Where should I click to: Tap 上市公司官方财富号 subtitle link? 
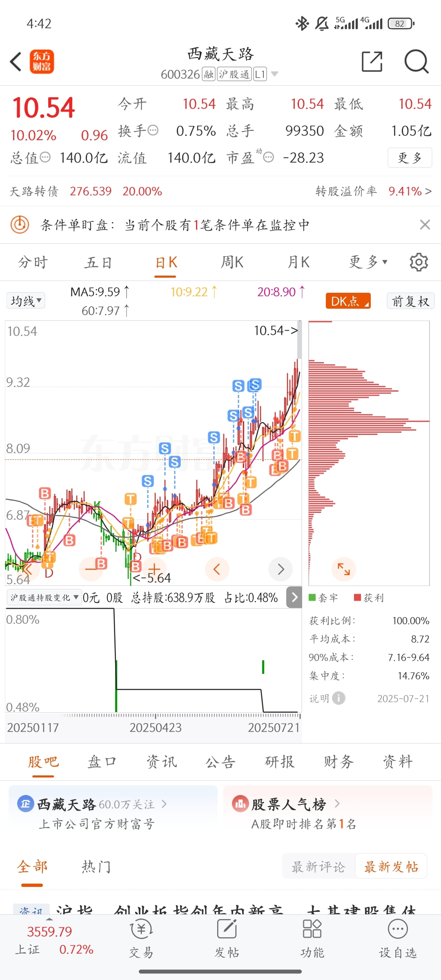97,824
